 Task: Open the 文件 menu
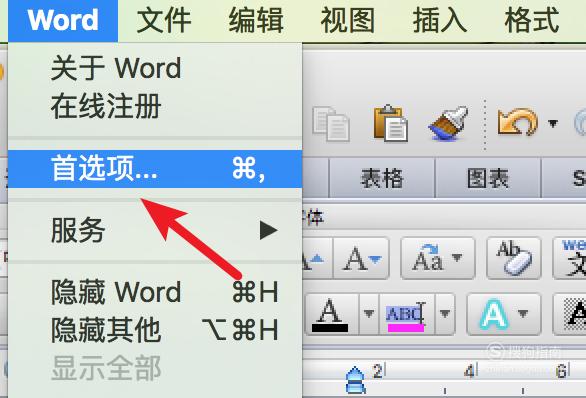click(164, 21)
